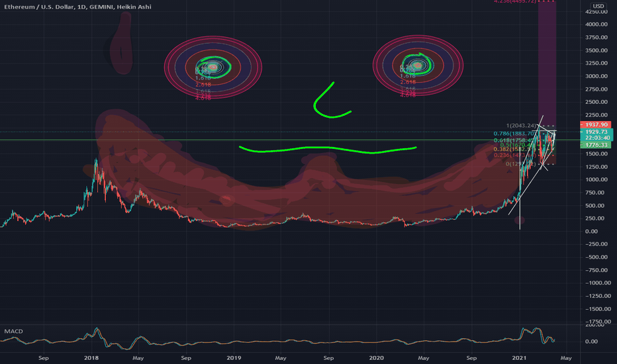Select the left Fibonacci circles drawing

(213, 68)
